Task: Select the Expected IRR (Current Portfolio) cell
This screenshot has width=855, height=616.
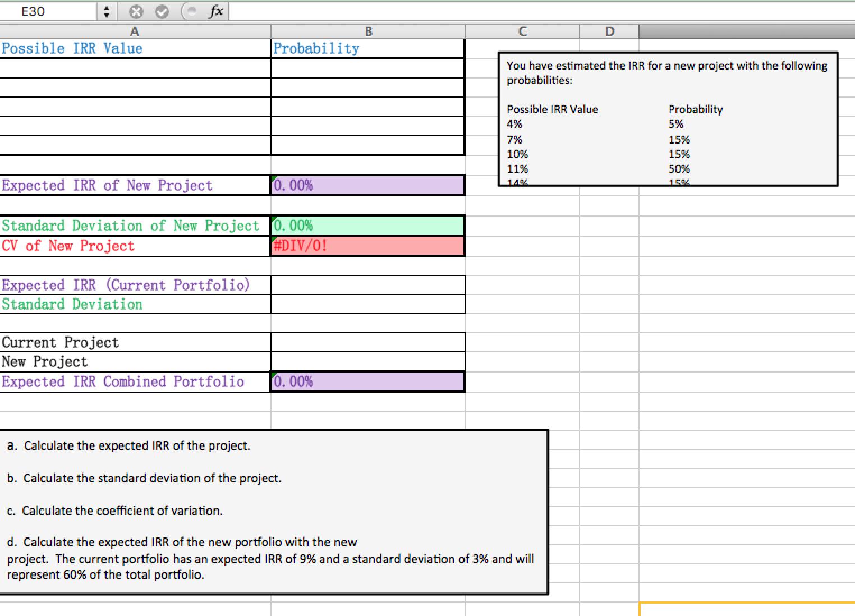Action: coord(126,285)
